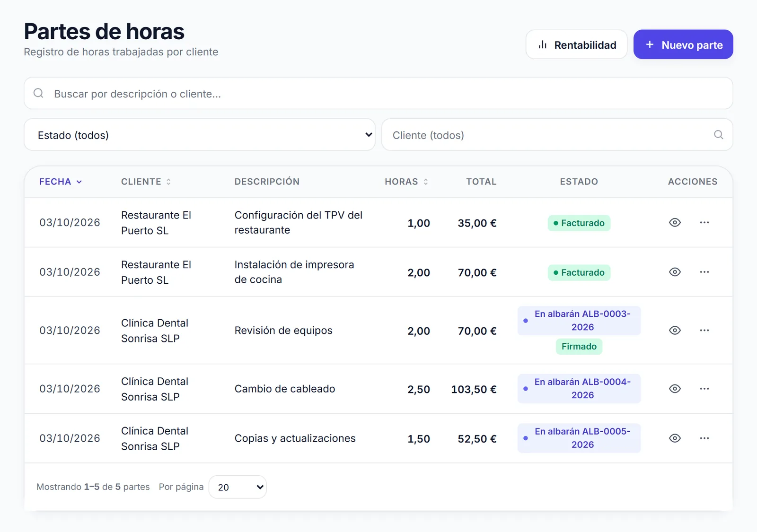This screenshot has height=532, width=757.
Task: Click Facturado badge on Instalación de impresora row
Action: [579, 272]
